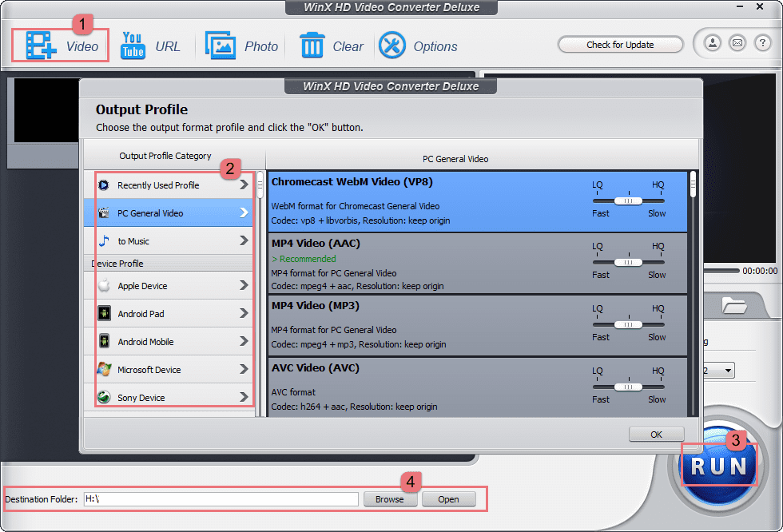Click Browse for destination folder

tap(390, 498)
